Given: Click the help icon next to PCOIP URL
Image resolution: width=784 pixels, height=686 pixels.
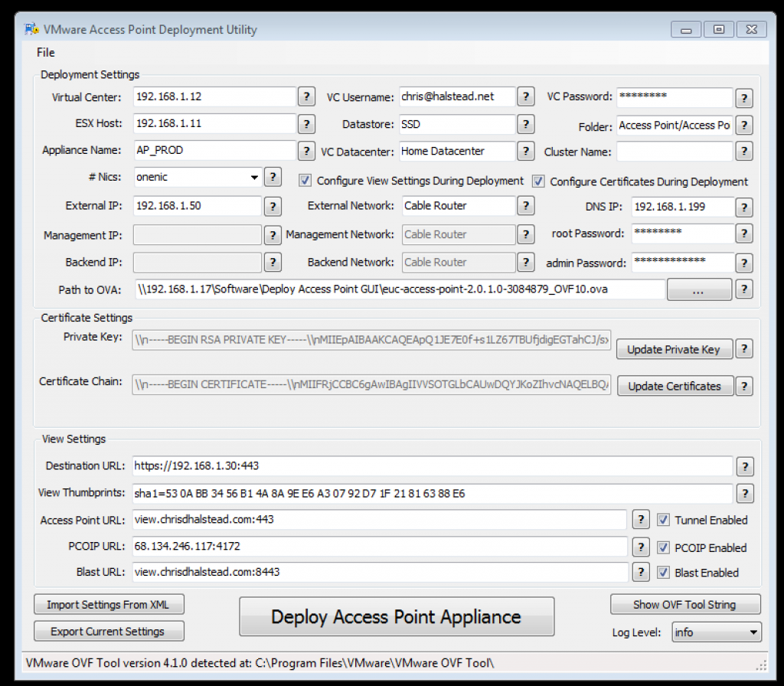Looking at the screenshot, I should [641, 547].
